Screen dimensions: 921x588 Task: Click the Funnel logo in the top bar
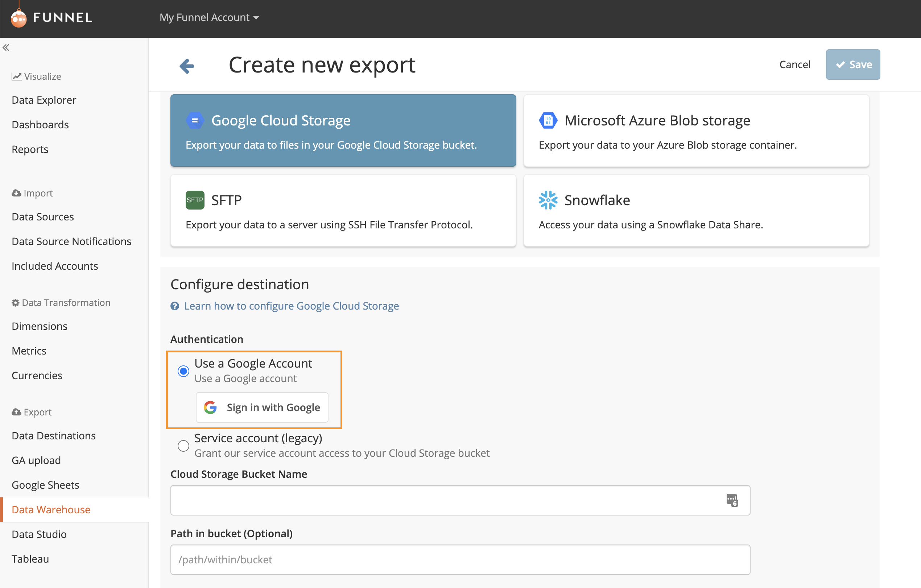pyautogui.click(x=50, y=17)
